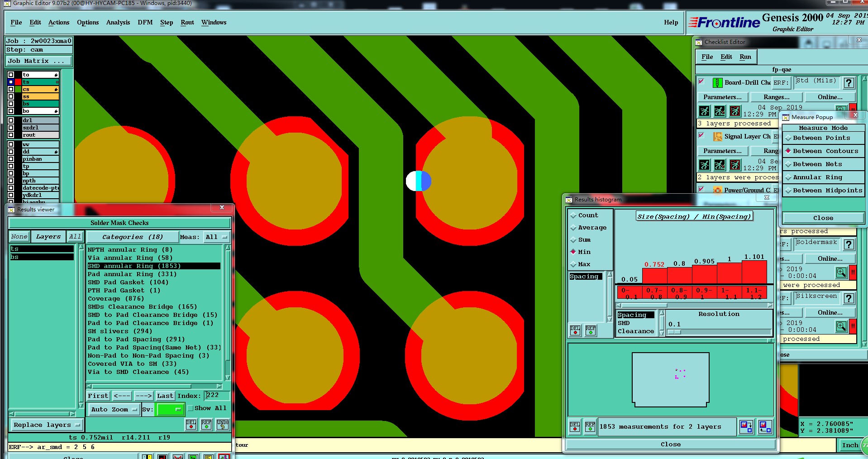Open Auto Zoom dropdown in Results viewer

114,410
